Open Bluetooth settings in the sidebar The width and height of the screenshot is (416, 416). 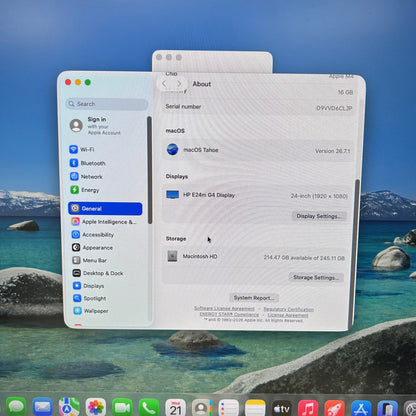[87, 163]
